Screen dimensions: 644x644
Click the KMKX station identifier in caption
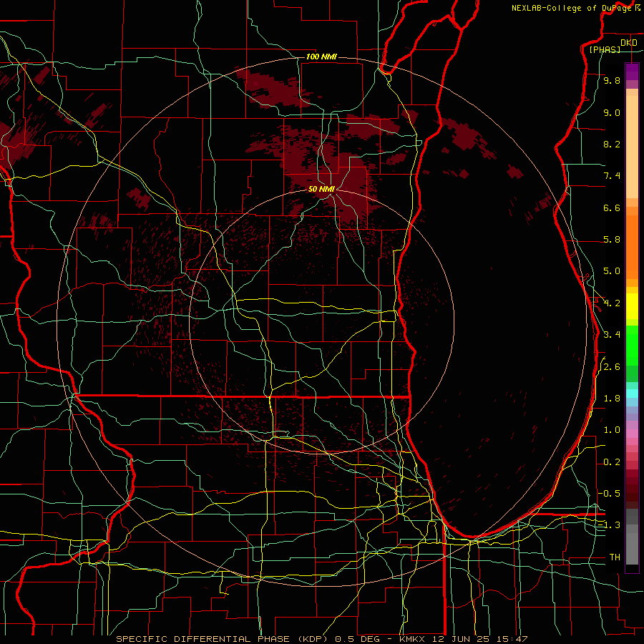coord(413,639)
